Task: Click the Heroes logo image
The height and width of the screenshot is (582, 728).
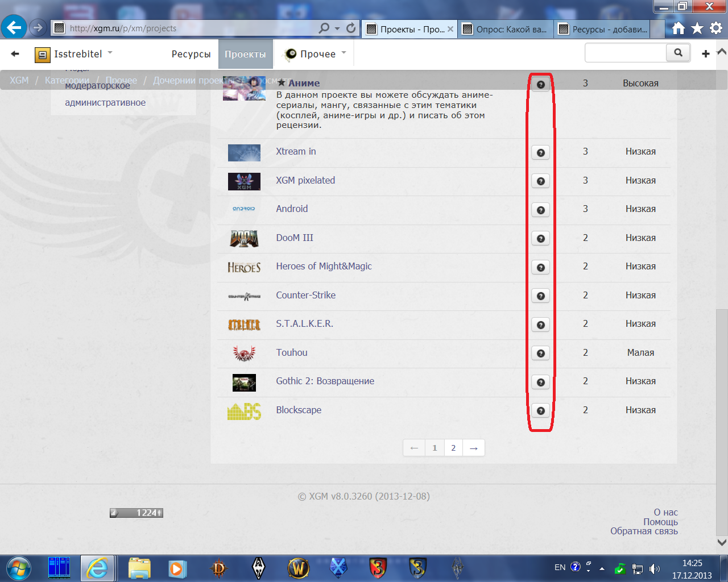Action: (x=244, y=267)
